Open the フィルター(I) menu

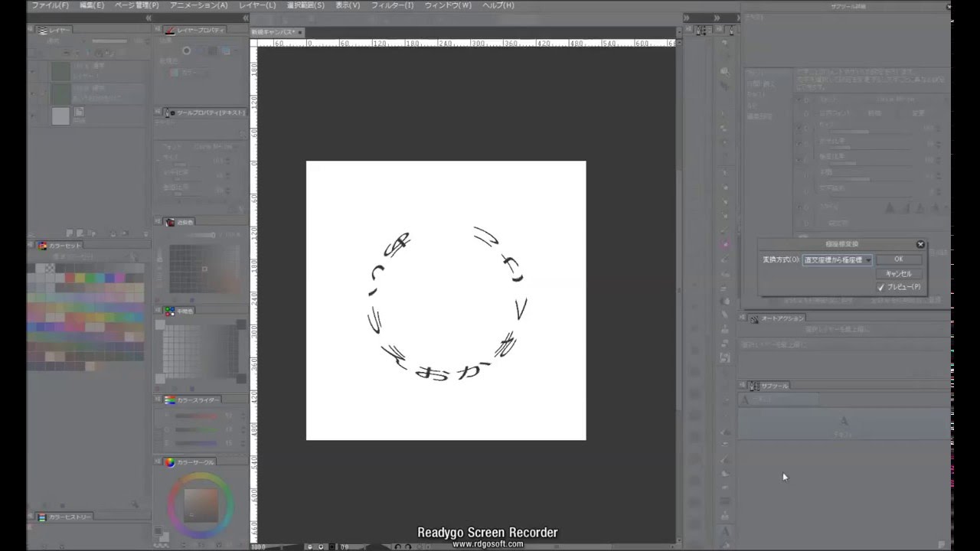point(392,5)
